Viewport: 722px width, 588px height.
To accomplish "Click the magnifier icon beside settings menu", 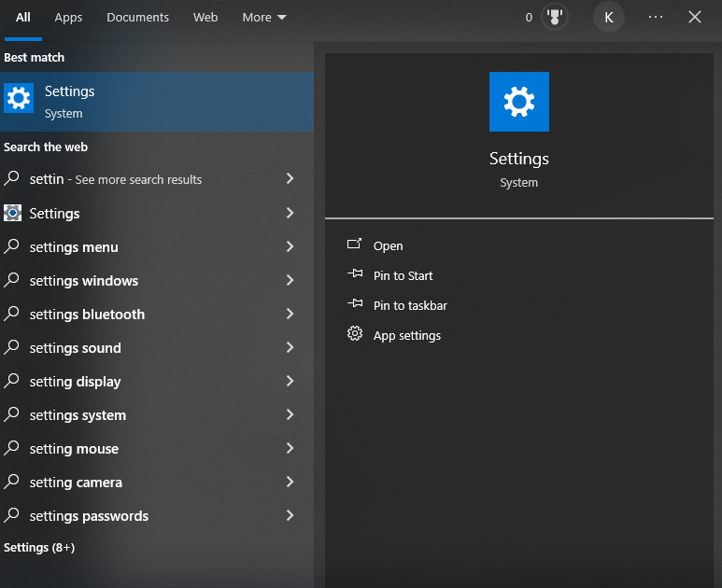I will [11, 246].
